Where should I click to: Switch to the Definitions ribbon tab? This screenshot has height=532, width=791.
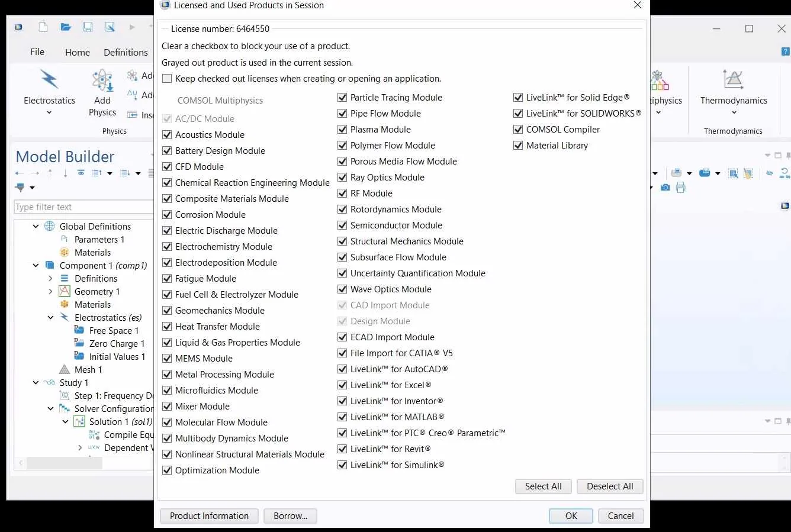click(126, 52)
